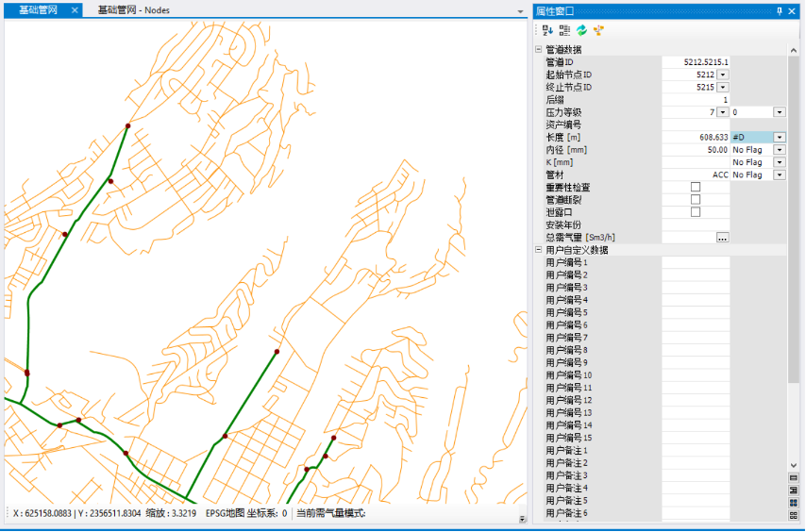Click the ellipsis button for 总需气量
The width and height of the screenshot is (806, 532).
(x=722, y=238)
